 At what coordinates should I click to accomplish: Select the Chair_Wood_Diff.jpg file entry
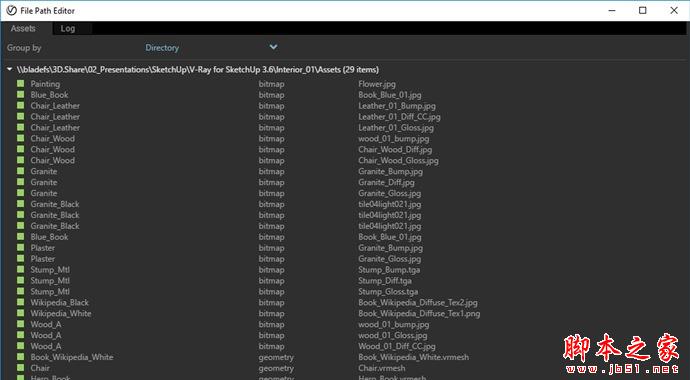pyautogui.click(x=395, y=150)
